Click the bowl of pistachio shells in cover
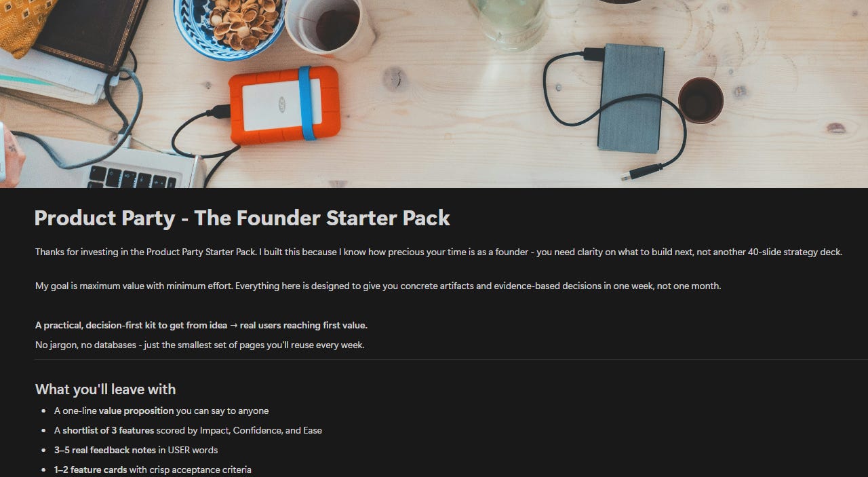Viewport: 868px width, 477px height. point(229,26)
